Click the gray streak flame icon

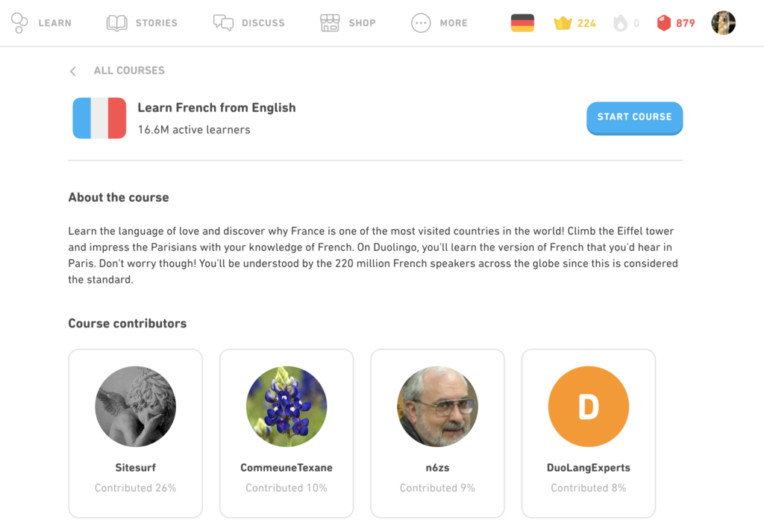coord(620,23)
